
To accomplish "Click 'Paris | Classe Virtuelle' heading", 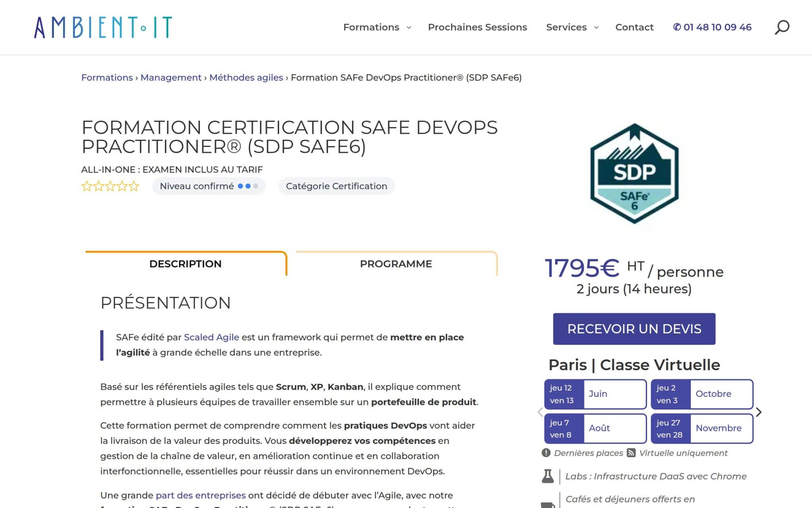I will [x=634, y=365].
